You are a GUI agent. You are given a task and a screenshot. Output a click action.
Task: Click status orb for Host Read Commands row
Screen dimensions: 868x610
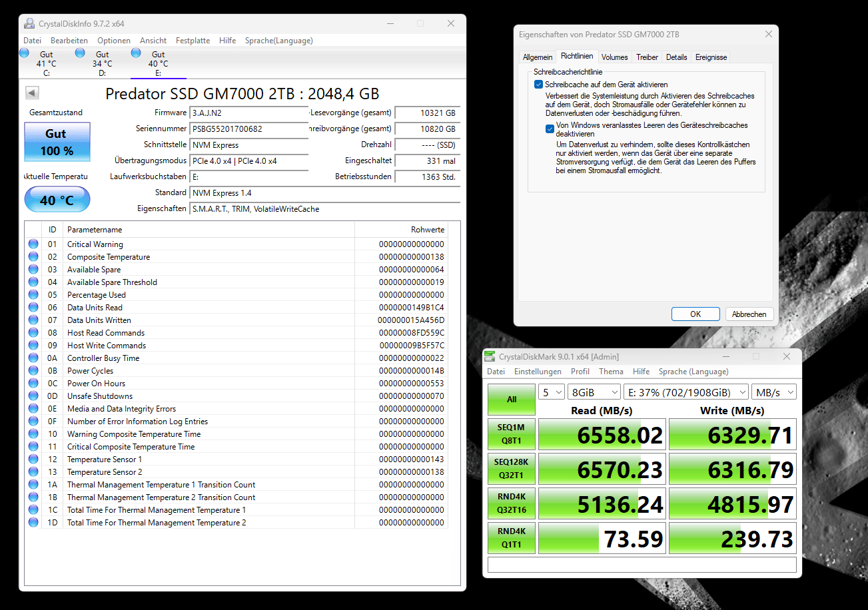33,333
